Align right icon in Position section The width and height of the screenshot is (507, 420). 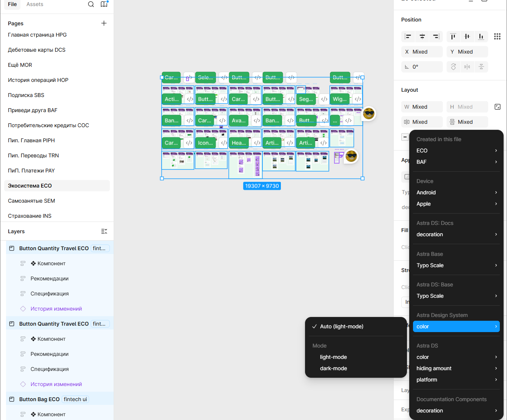436,37
